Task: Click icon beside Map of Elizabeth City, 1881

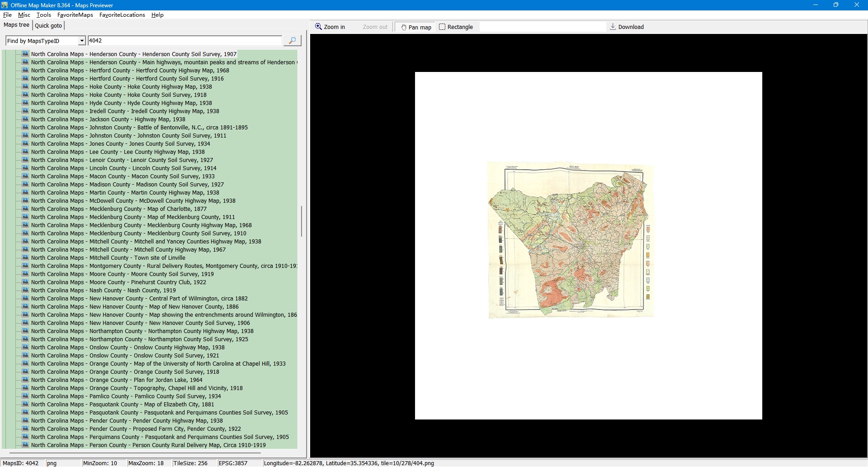Action: [26, 405]
